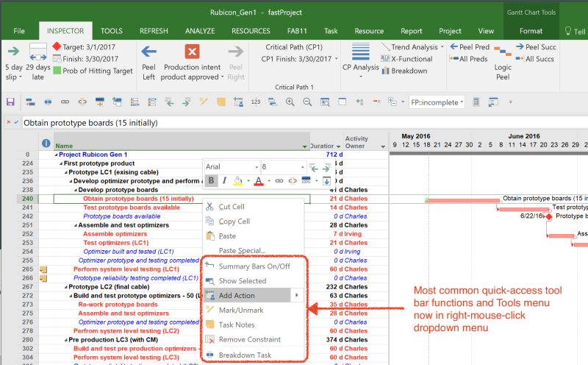Toggle Italic in the mini toolbar

pyautogui.click(x=224, y=180)
